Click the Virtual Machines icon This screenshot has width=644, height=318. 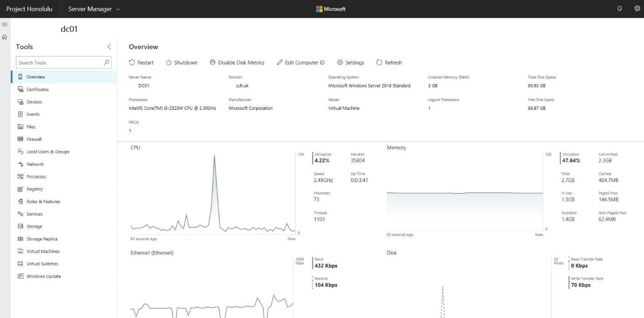coord(20,251)
